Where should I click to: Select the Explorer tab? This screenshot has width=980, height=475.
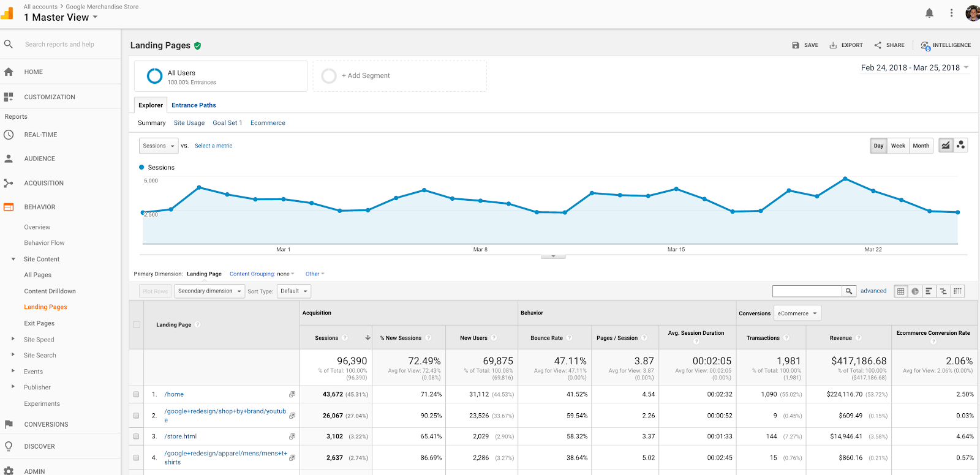[x=151, y=105]
